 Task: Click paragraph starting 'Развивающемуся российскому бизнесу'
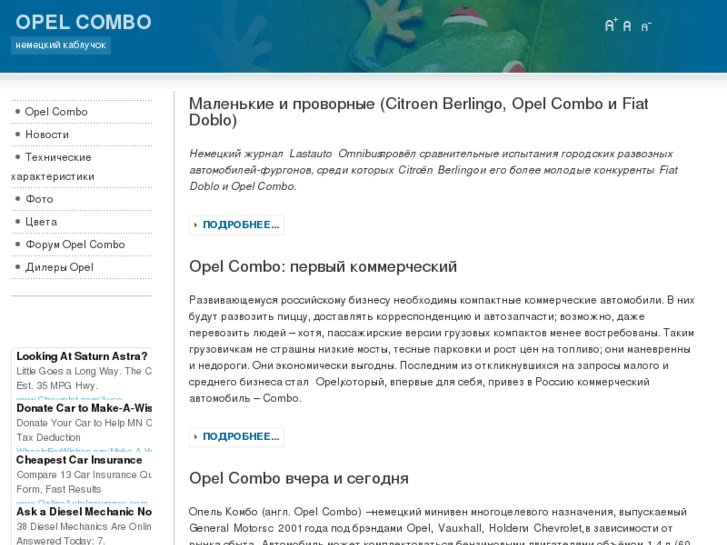442,349
